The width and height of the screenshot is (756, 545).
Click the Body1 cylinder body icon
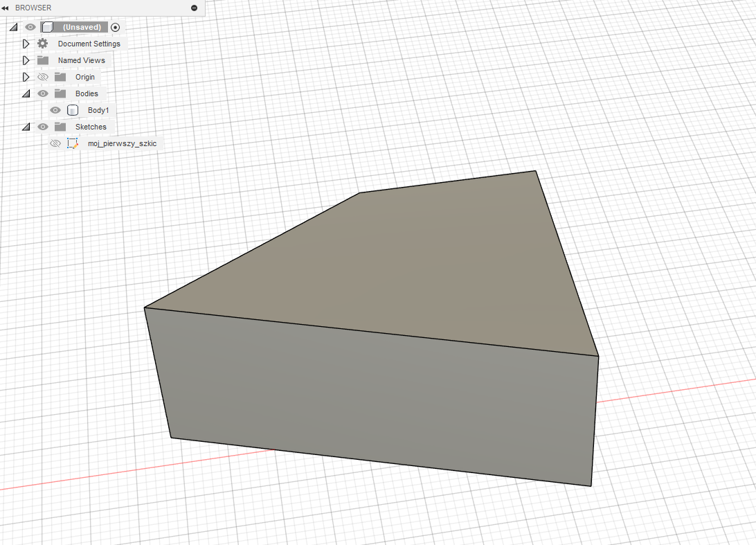point(73,110)
